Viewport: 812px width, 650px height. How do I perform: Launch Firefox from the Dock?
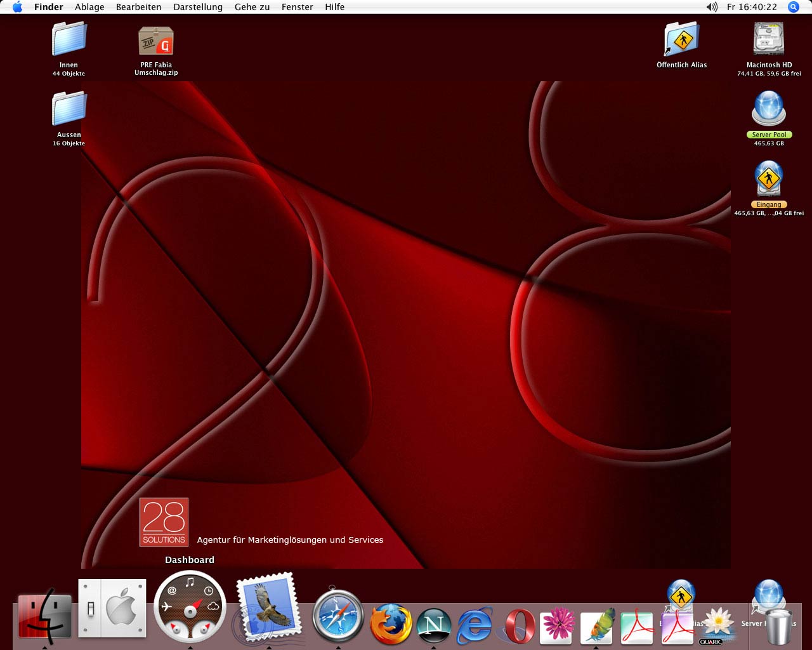click(x=390, y=623)
